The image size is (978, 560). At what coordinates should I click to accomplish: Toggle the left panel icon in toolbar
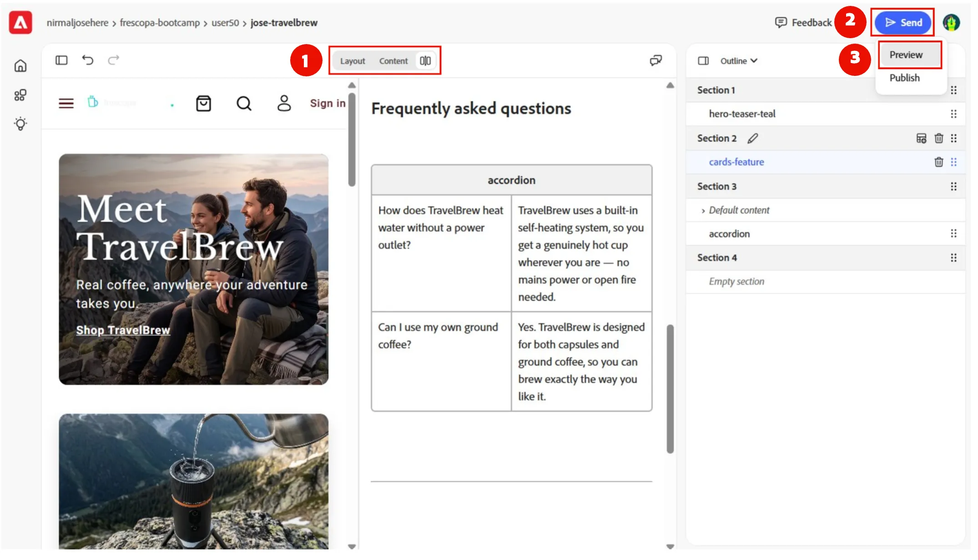[61, 60]
